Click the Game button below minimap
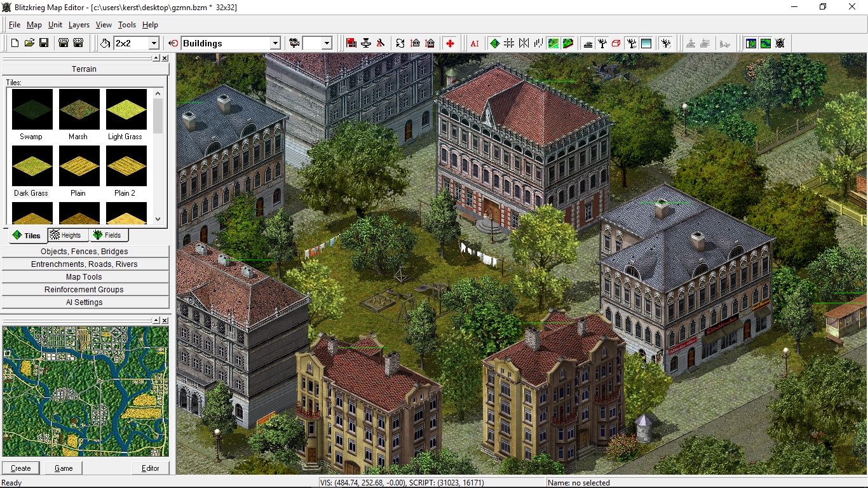The width and height of the screenshot is (868, 488). 64,468
